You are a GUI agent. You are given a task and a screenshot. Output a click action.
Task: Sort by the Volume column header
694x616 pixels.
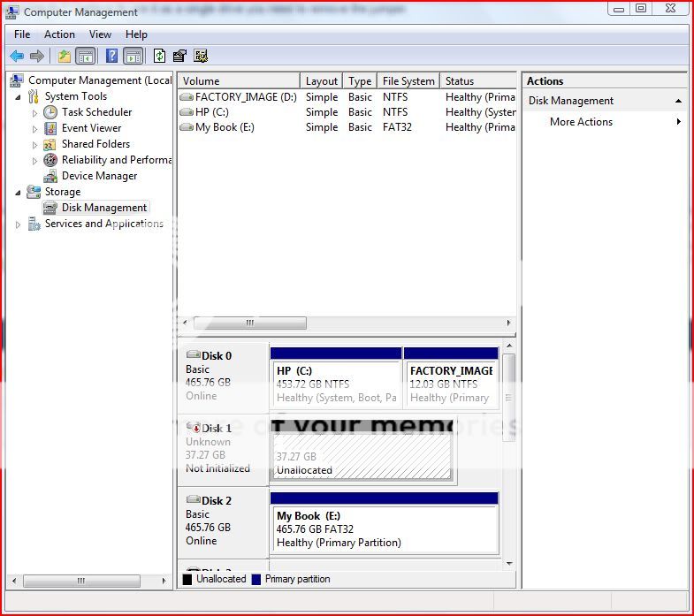point(239,81)
